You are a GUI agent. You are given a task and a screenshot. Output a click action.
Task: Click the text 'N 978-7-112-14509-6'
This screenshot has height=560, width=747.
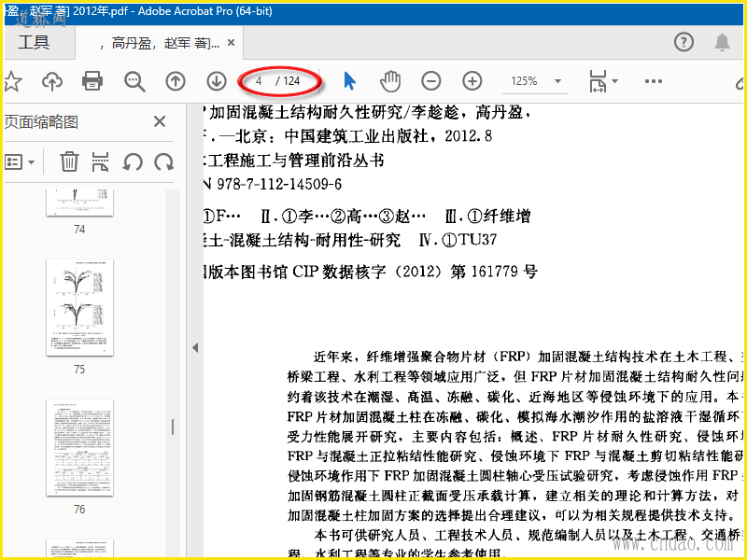(x=273, y=184)
